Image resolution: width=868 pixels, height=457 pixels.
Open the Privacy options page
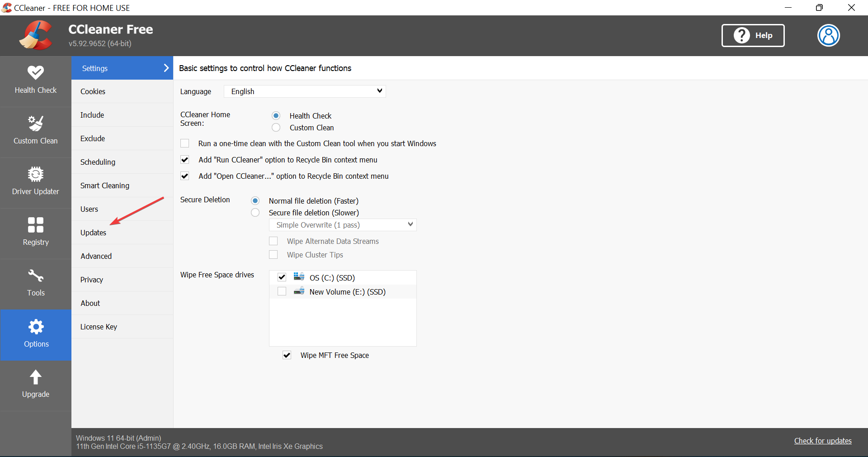point(122,280)
